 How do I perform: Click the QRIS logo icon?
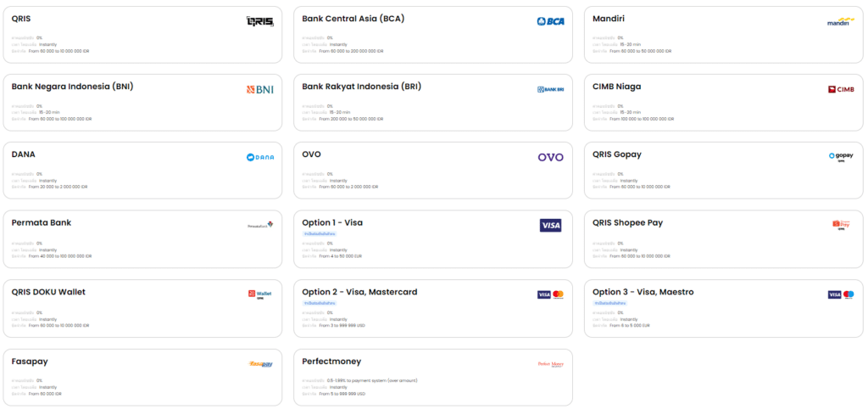point(259,21)
